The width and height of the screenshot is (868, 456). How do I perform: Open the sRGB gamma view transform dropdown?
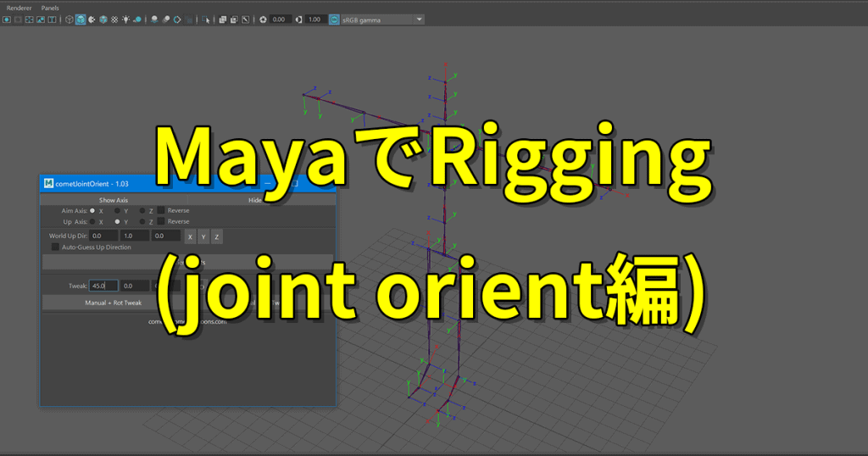(x=376, y=19)
